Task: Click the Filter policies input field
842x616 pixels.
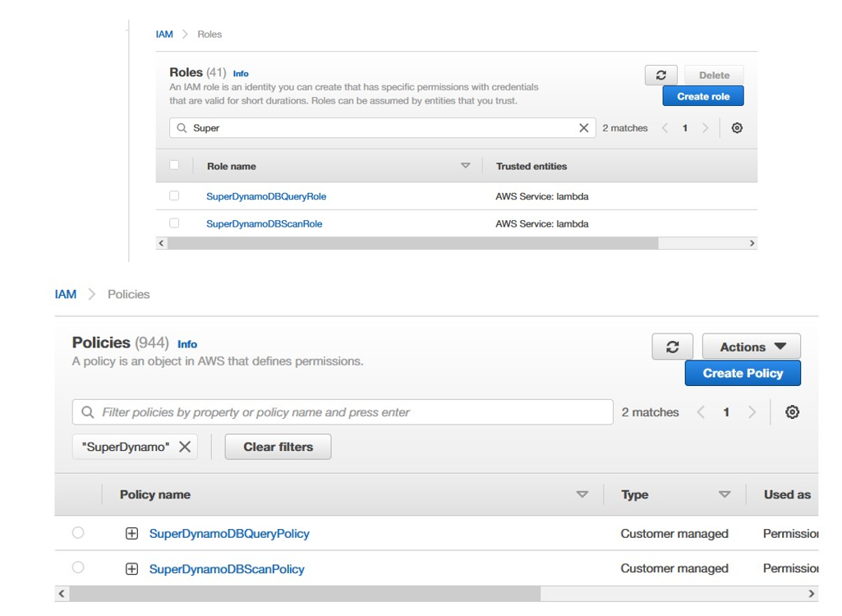Action: (x=343, y=412)
